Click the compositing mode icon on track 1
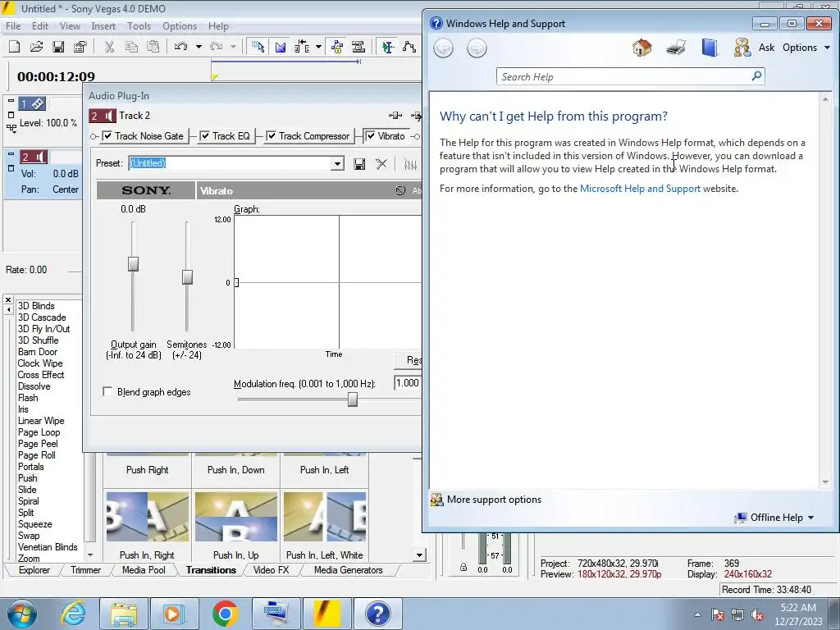The image size is (840, 630). point(11,127)
